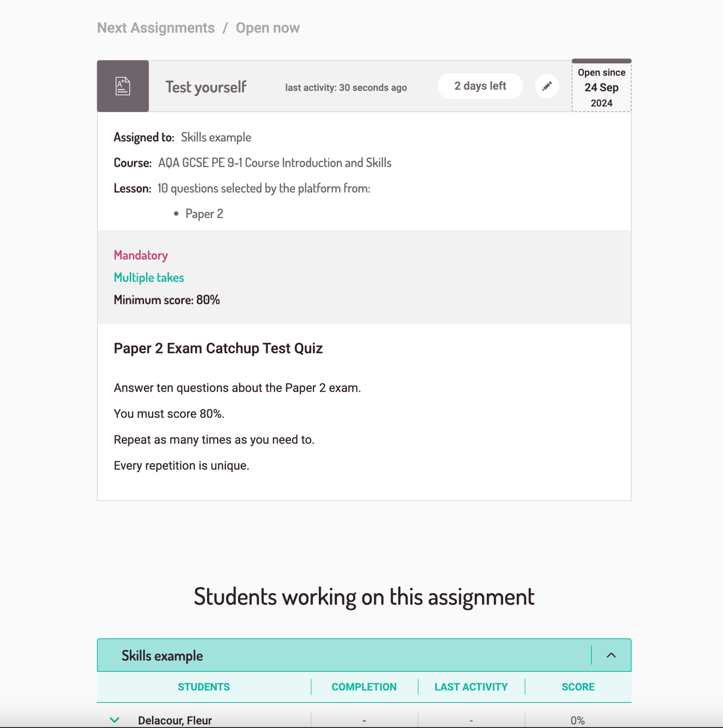Sort by STUDENTS column header
This screenshot has height=728, width=723.
[203, 687]
